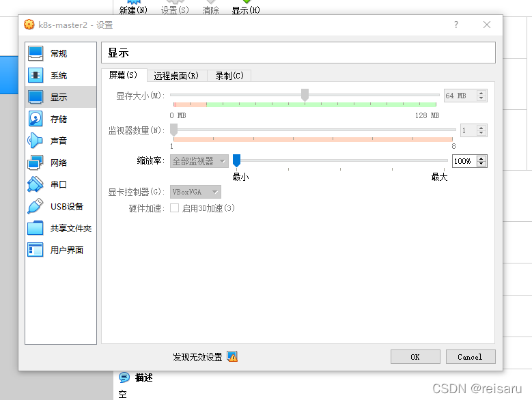The image size is (532, 400).
Task: Select USB设备 label in the sidebar
Action: pyautogui.click(x=67, y=206)
